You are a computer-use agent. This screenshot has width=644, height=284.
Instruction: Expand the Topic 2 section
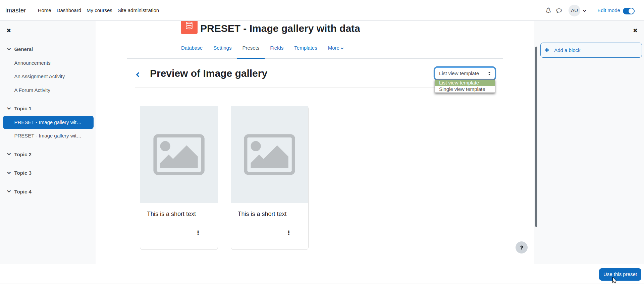click(9, 154)
